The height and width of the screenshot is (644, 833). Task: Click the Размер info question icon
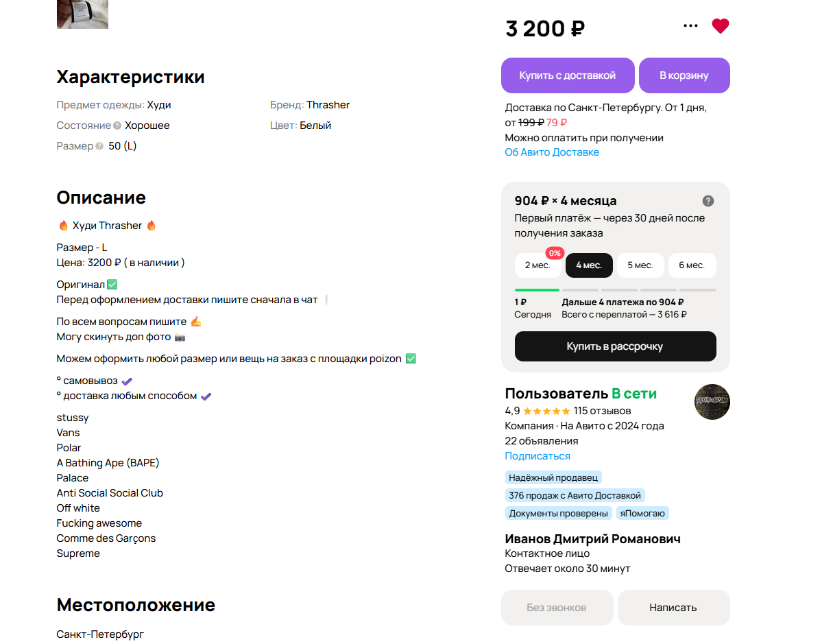tap(99, 146)
